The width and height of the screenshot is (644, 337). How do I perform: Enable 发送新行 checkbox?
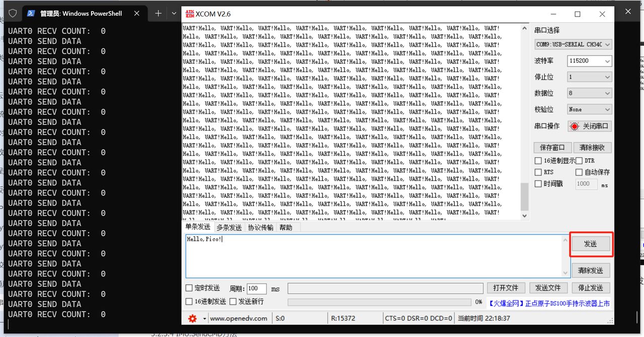233,301
